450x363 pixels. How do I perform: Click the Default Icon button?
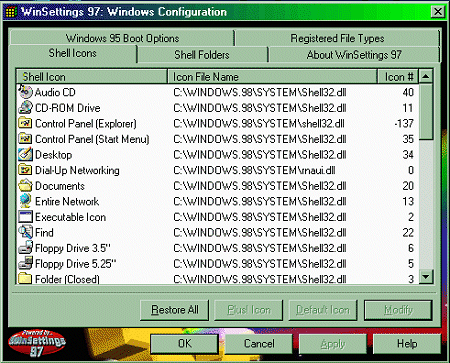(323, 310)
